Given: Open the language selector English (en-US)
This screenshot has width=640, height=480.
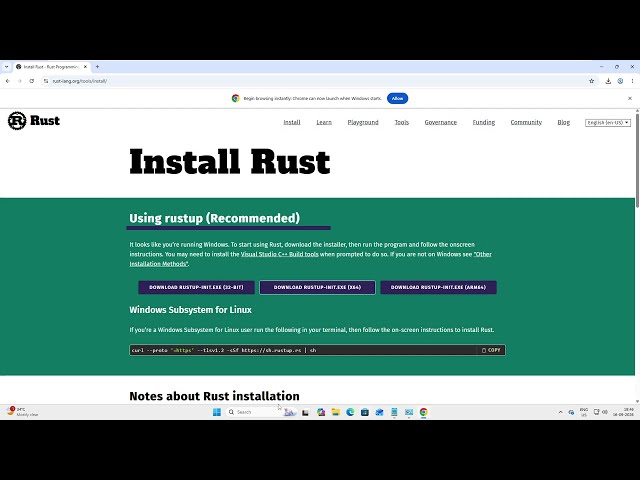Looking at the screenshot, I should coord(608,122).
